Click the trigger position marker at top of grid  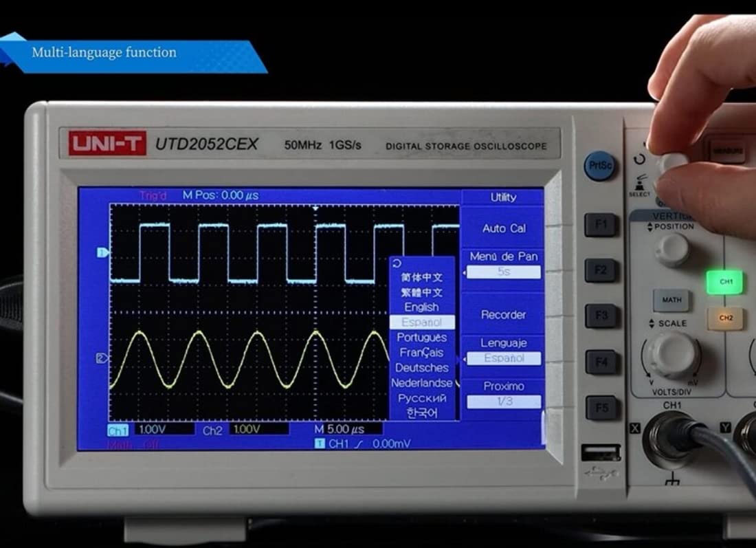point(315,208)
